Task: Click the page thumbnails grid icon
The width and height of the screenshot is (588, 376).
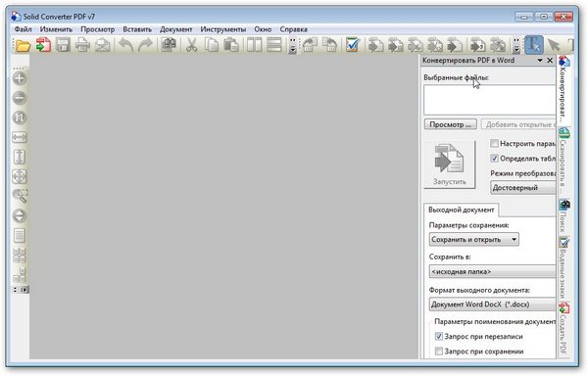Action: pyautogui.click(x=20, y=255)
